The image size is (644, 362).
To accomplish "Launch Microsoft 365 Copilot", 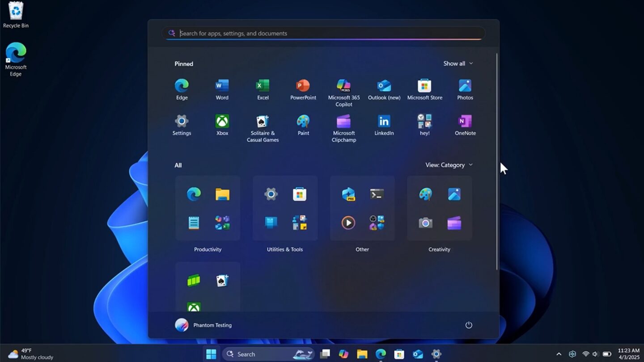I will point(343,86).
